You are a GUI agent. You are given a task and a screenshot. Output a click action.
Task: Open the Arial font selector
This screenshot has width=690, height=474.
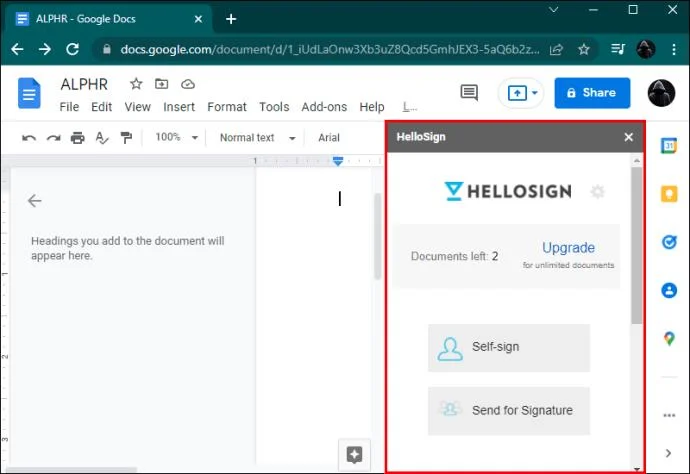pyautogui.click(x=329, y=138)
